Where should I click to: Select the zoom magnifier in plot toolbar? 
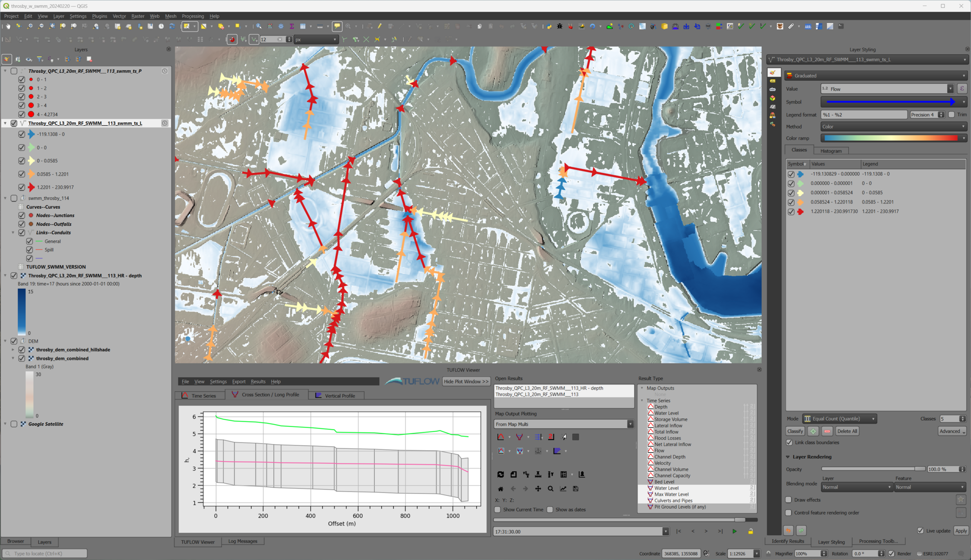click(x=550, y=489)
